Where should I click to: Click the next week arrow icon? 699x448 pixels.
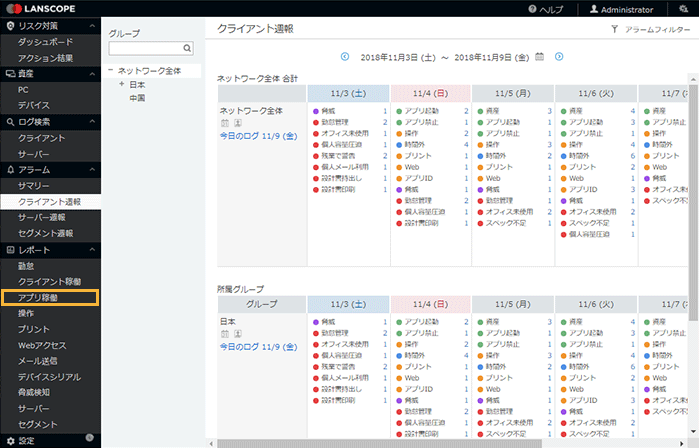tap(559, 57)
